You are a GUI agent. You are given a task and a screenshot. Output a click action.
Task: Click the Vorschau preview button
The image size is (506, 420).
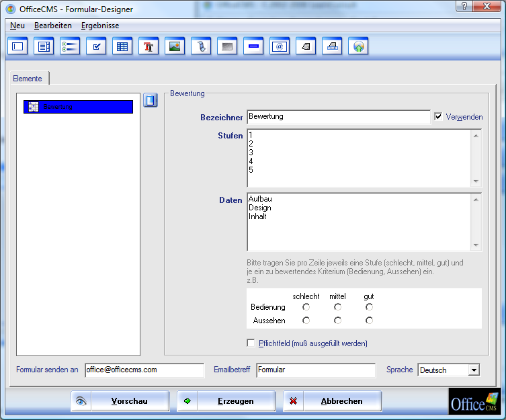tap(120, 401)
